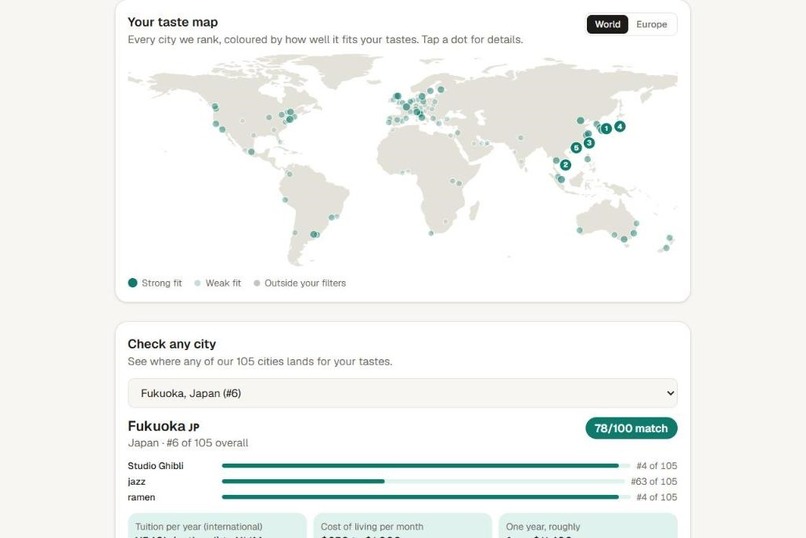This screenshot has height=538, width=806.
Task: Click the 'Studio Ghibli' row label
Action: (x=155, y=466)
